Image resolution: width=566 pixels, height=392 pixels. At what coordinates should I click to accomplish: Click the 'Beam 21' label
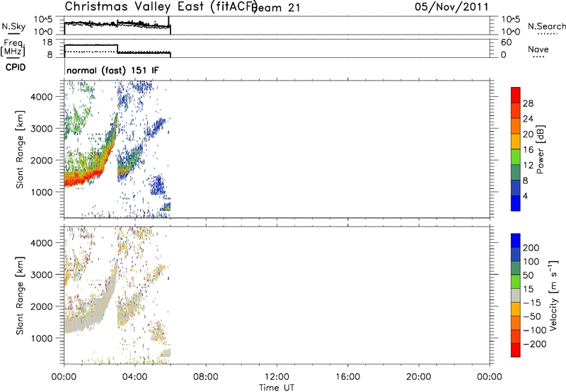pos(277,8)
